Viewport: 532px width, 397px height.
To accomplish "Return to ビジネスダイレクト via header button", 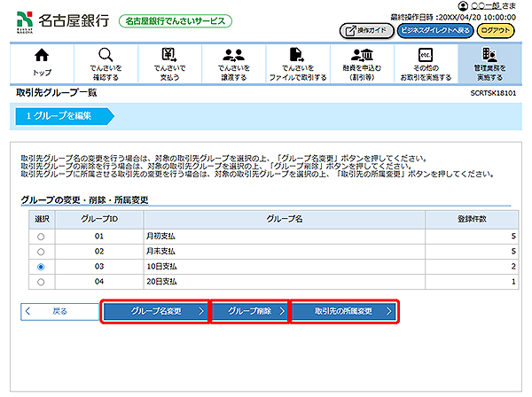I will click(434, 30).
